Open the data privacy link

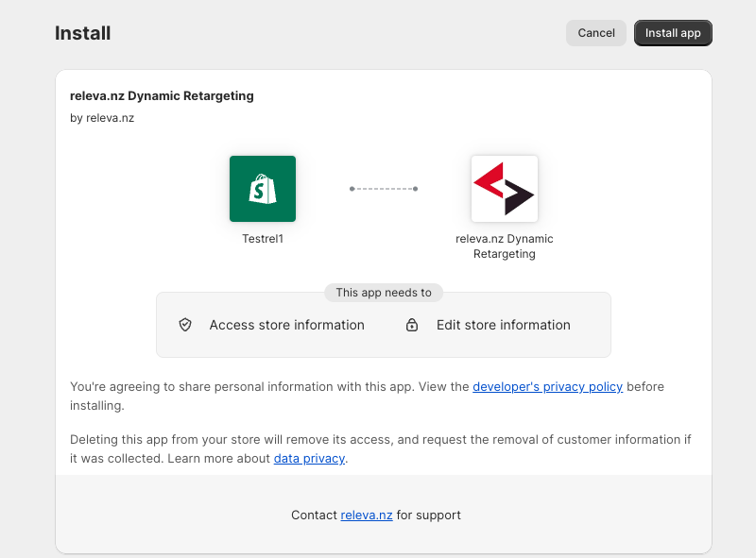(309, 458)
